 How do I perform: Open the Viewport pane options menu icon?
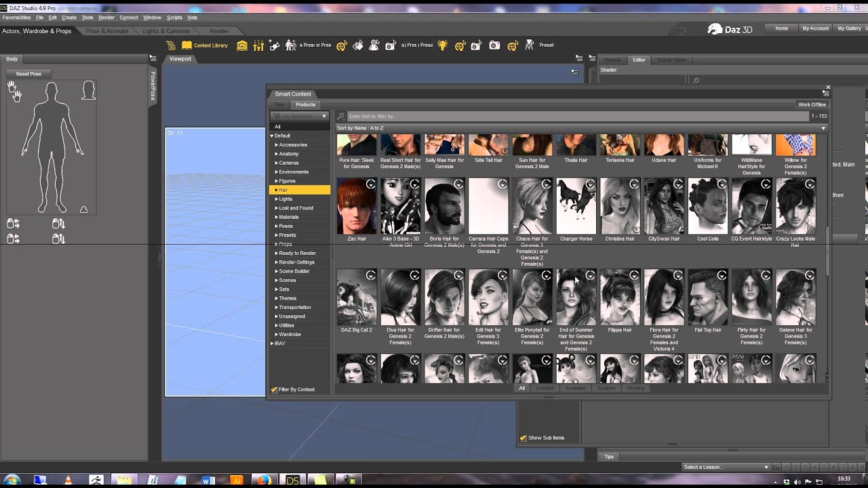(x=578, y=59)
